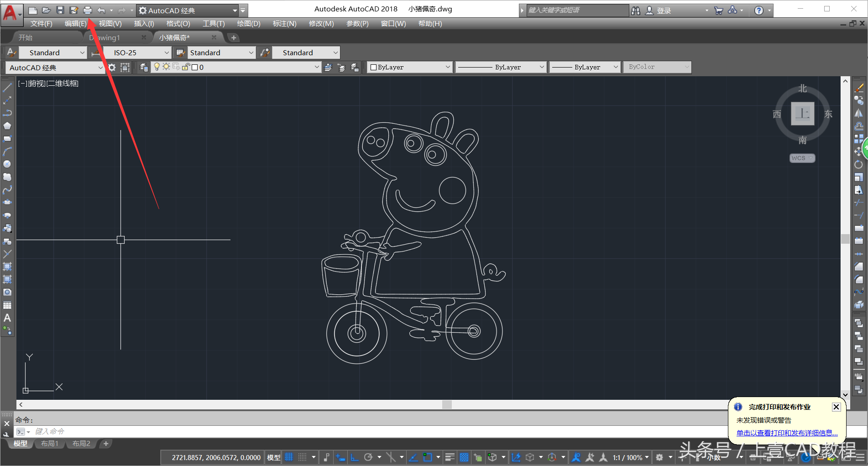
Task: Click the Table Style icon
Action: pos(180,52)
